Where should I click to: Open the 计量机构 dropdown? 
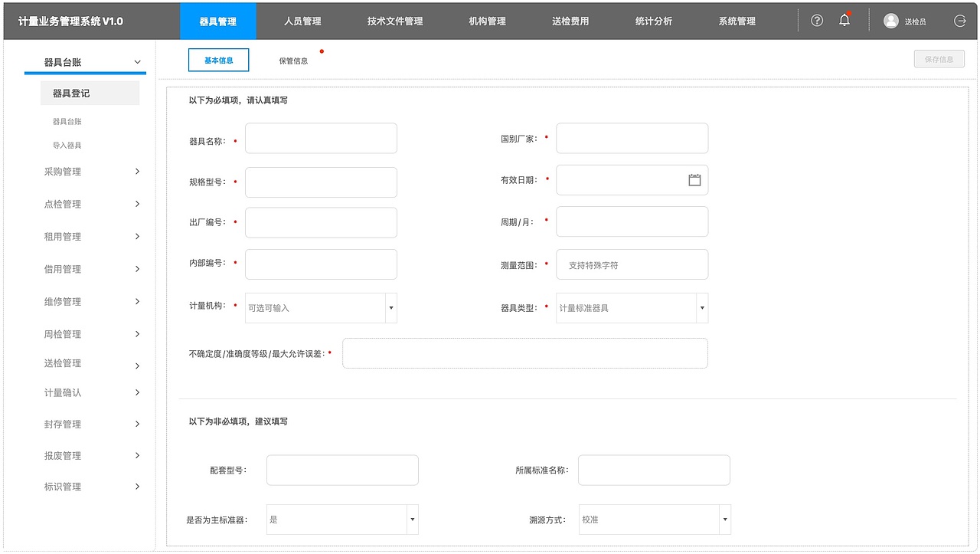pos(390,307)
